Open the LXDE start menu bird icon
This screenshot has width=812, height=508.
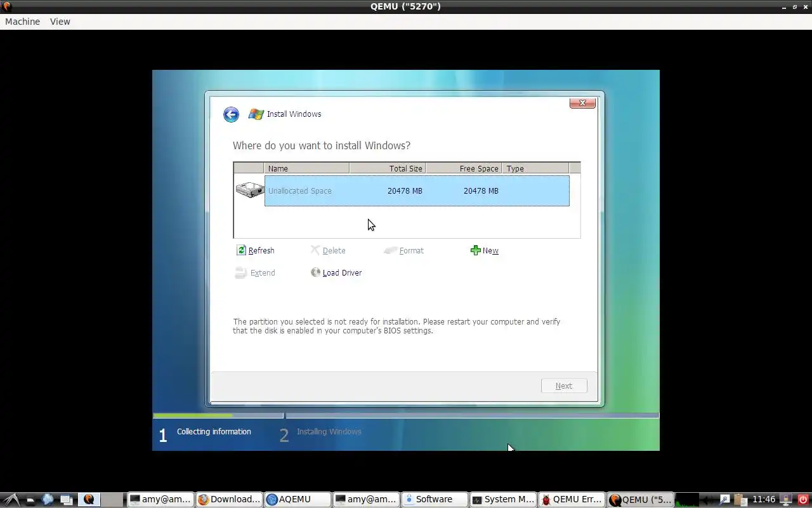point(12,500)
